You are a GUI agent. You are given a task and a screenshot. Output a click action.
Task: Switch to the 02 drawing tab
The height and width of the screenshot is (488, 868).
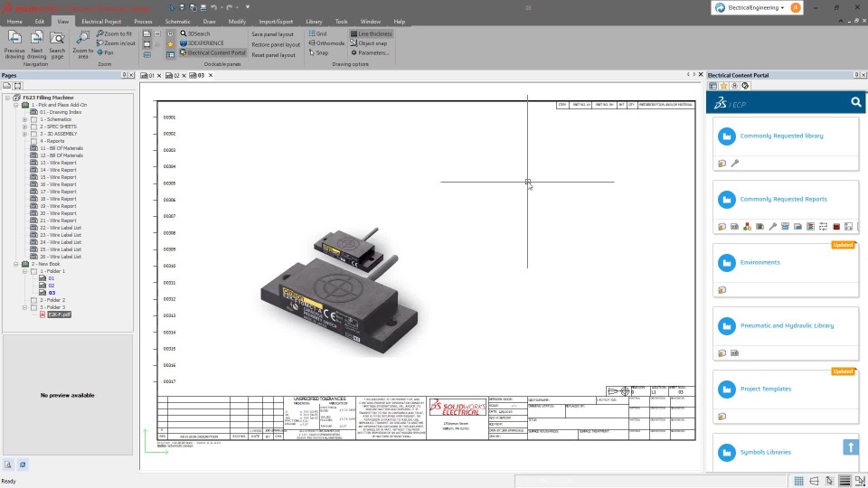click(x=175, y=76)
